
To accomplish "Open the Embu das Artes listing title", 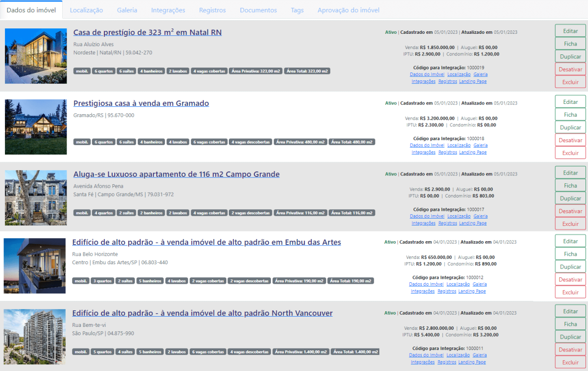I will (x=206, y=242).
